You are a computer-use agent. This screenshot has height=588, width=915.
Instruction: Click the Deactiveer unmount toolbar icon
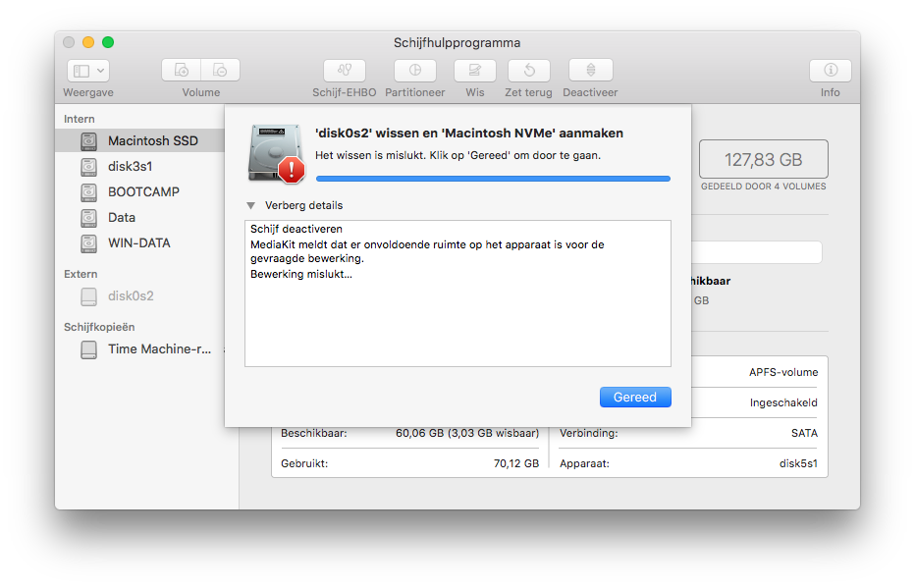(591, 71)
